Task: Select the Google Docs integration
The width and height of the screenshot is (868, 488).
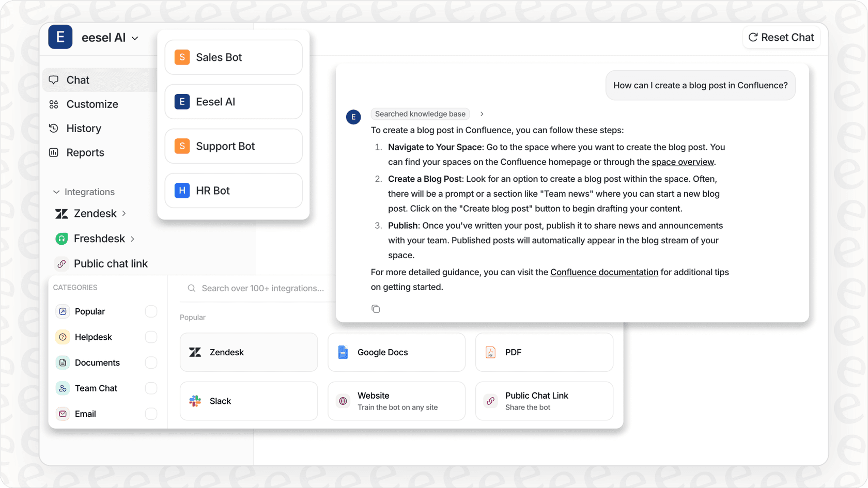Action: (396, 352)
